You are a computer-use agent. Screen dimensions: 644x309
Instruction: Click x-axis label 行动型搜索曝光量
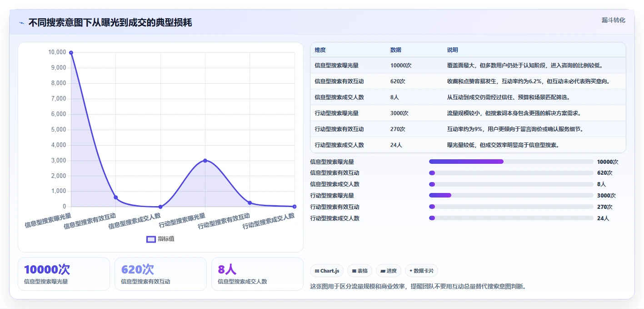[x=182, y=220]
